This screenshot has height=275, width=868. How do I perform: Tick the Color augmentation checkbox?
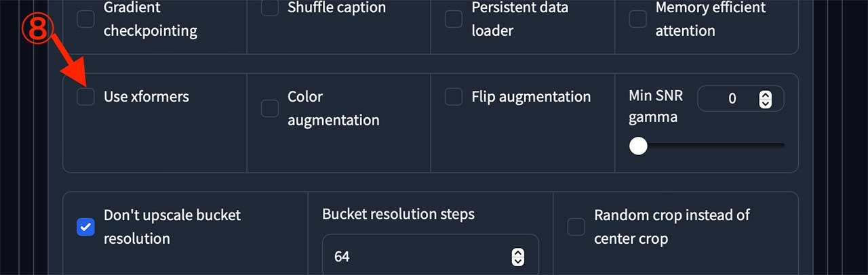point(270,108)
